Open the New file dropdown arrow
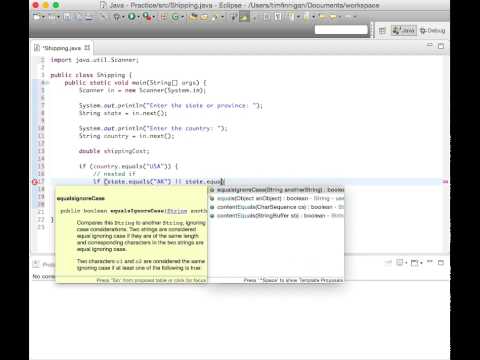Viewport: 480px width, 360px height. pos(43,17)
